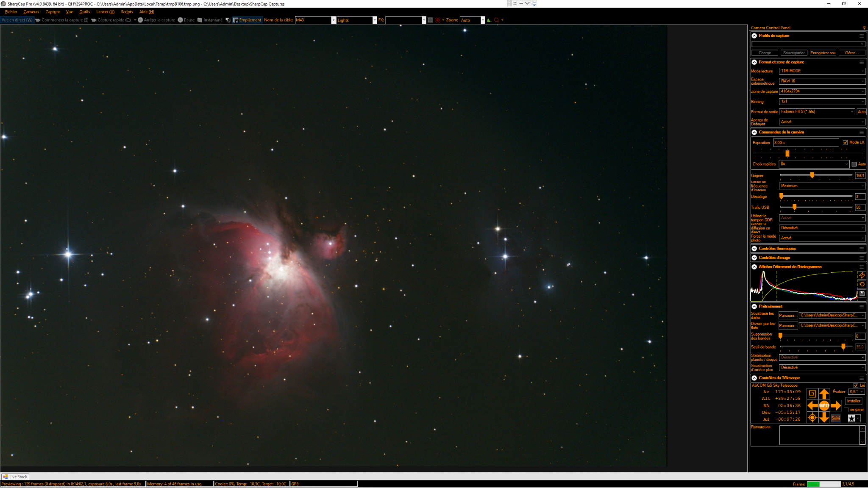Viewport: 868px width, 488px height.
Task: Toggle the se garer checkbox
Action: tap(846, 410)
